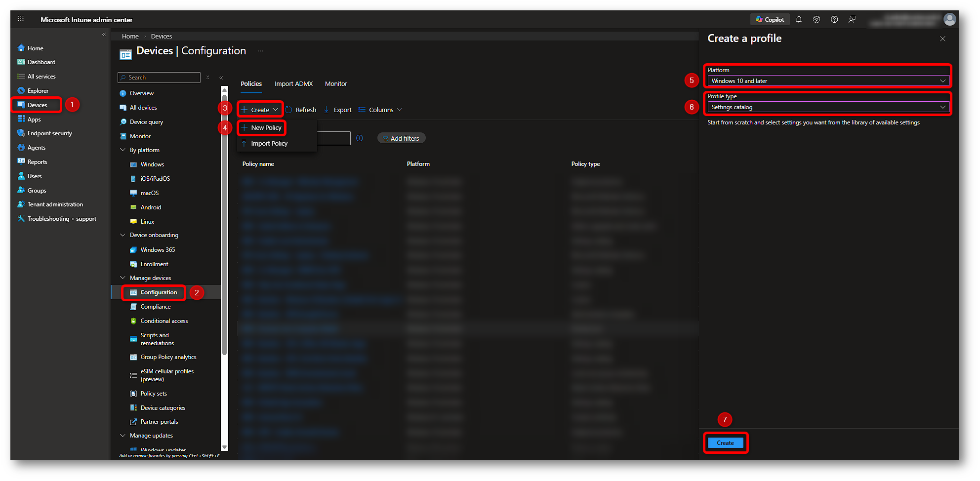This screenshot has width=980, height=481.
Task: Collapse the By platform section
Action: tap(123, 150)
